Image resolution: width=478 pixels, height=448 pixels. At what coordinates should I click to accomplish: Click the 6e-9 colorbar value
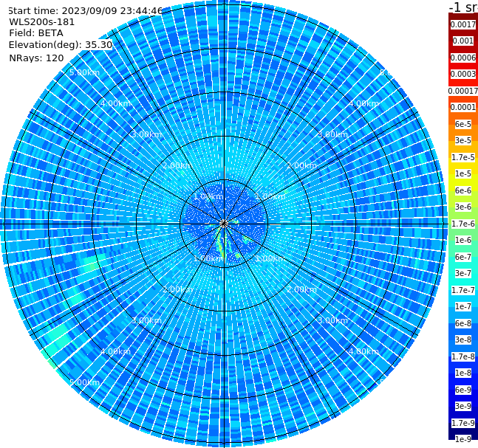click(463, 390)
